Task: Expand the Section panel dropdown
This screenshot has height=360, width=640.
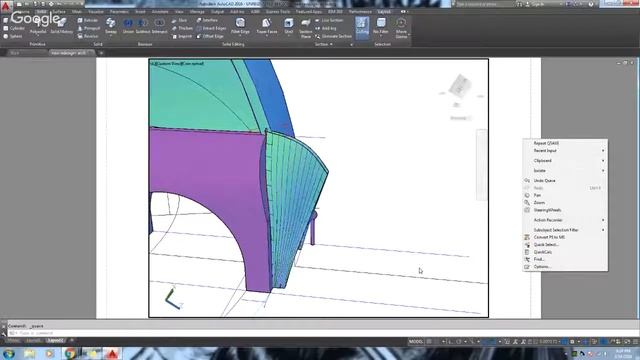Action: [x=324, y=44]
